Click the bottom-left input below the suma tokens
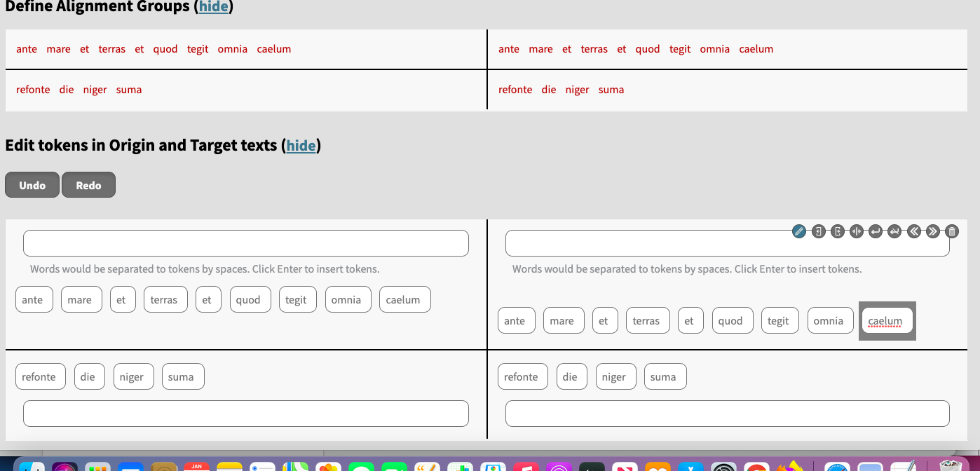Viewport: 980px width, 471px height. [x=245, y=413]
